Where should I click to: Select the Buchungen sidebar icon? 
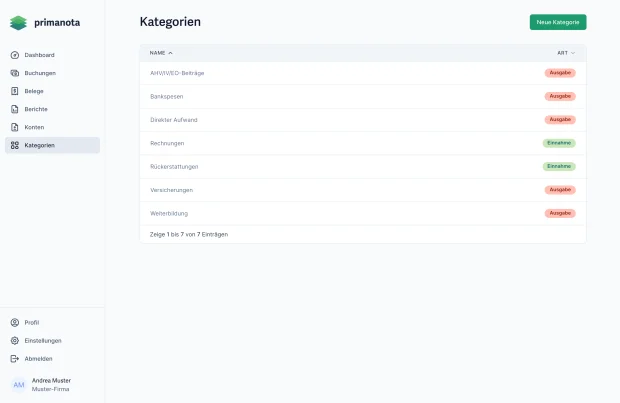point(15,73)
